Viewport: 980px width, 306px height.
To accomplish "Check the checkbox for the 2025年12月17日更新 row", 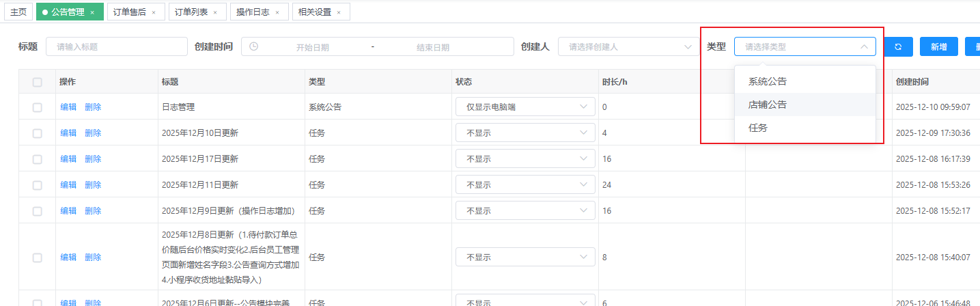I will point(38,159).
